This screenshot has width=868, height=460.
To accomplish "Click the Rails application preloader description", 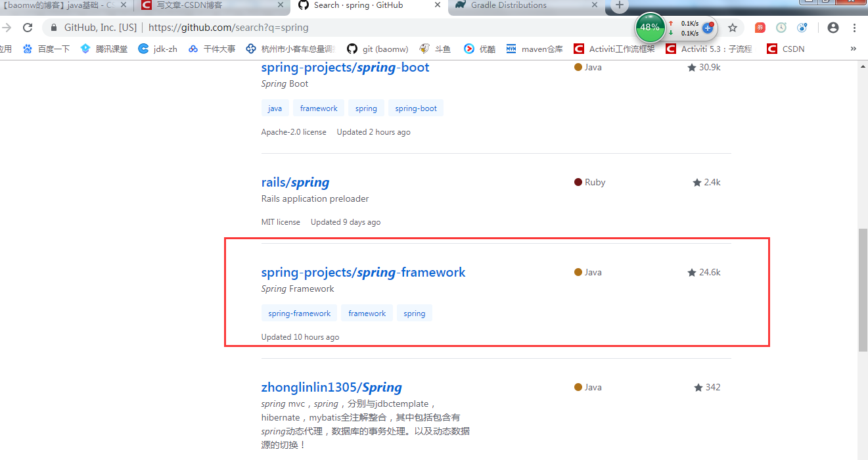I will pyautogui.click(x=315, y=198).
